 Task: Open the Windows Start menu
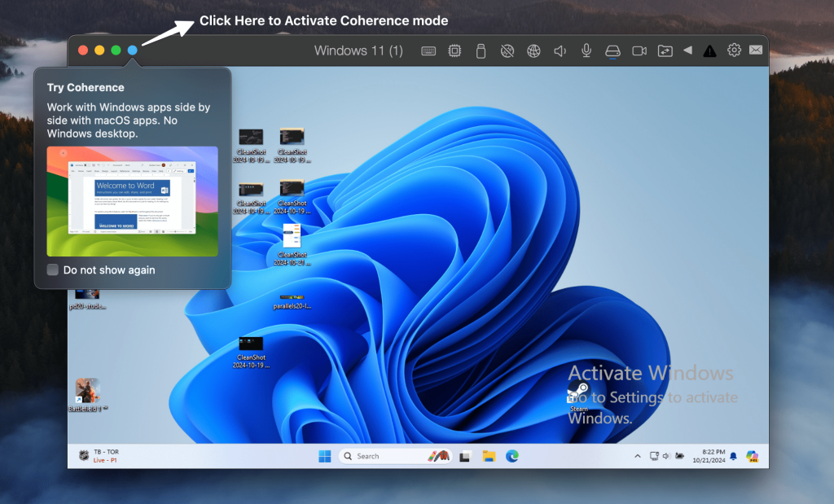325,456
